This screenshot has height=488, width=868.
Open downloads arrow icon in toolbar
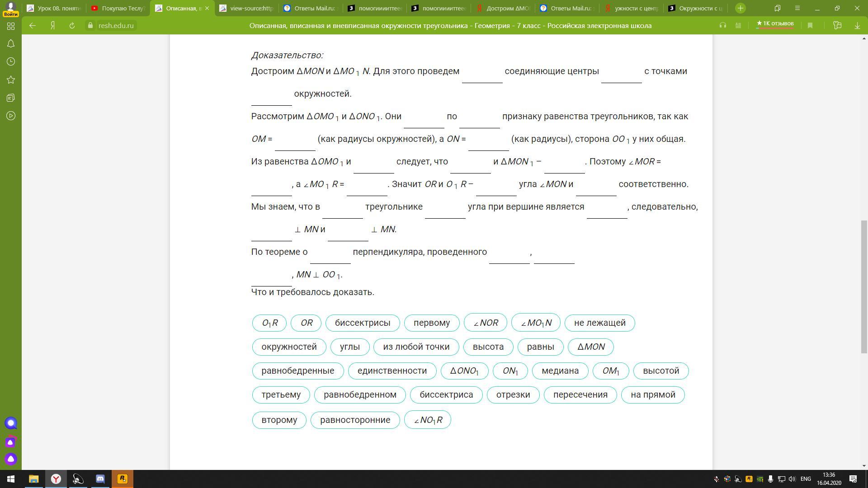(857, 26)
